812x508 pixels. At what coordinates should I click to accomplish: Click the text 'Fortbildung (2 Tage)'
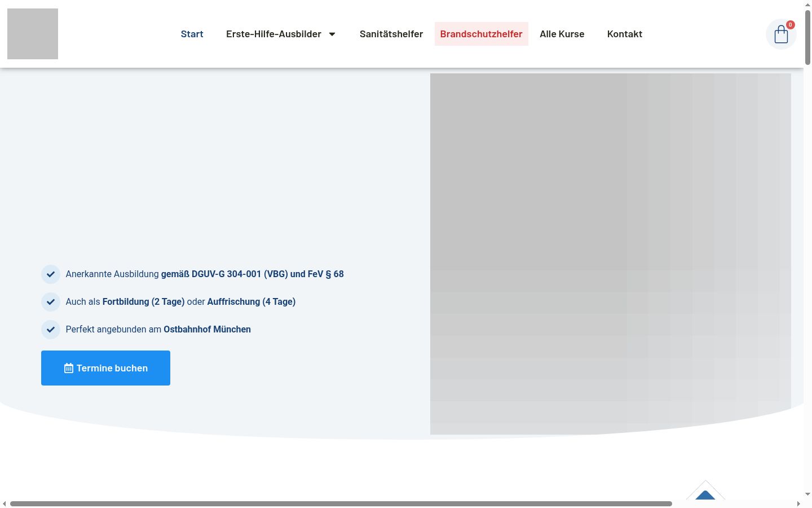(x=144, y=302)
